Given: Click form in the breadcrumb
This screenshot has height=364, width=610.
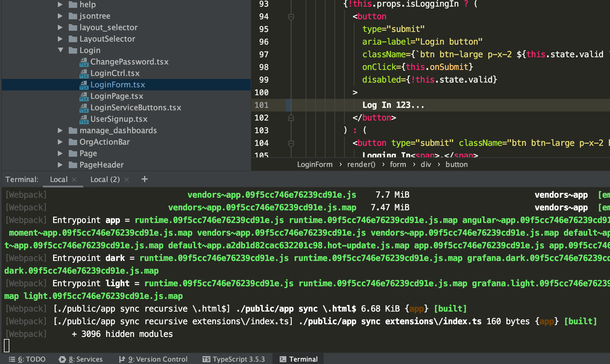Looking at the screenshot, I should (398, 165).
